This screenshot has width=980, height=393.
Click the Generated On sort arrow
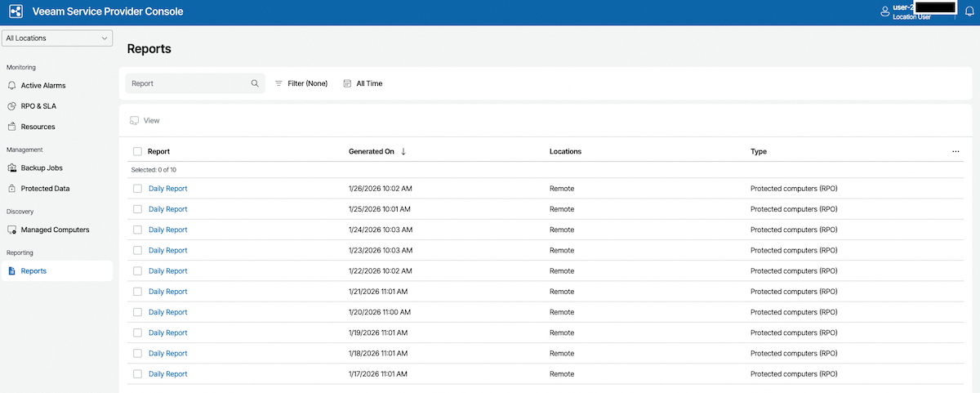[x=403, y=151]
